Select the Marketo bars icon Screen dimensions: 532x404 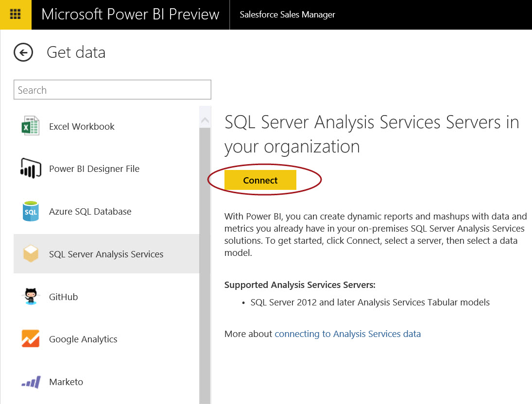31,382
